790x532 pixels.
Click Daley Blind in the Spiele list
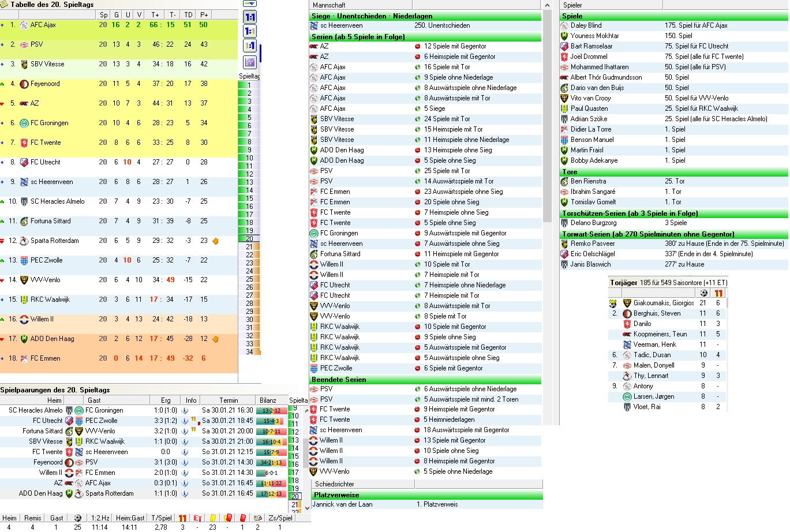[x=586, y=25]
